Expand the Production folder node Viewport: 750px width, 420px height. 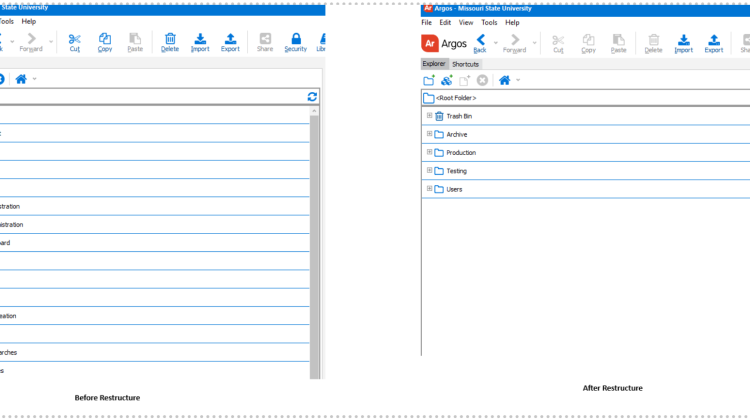pos(429,152)
